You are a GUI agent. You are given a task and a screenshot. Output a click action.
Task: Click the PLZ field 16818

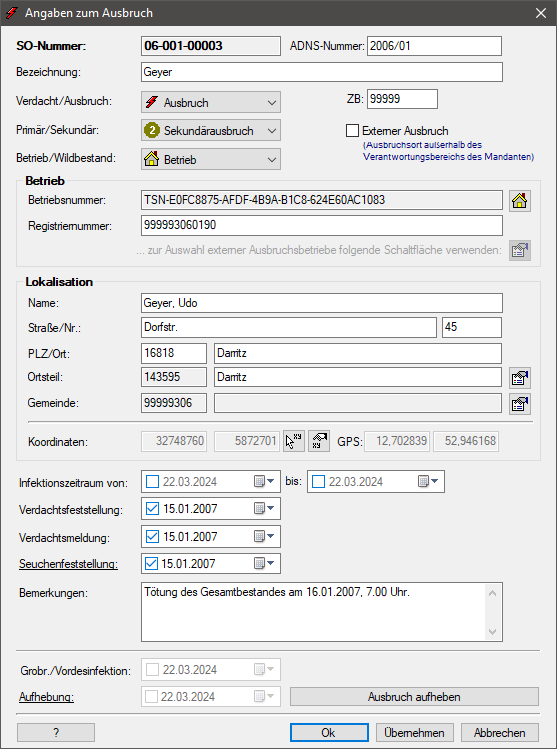(x=174, y=353)
